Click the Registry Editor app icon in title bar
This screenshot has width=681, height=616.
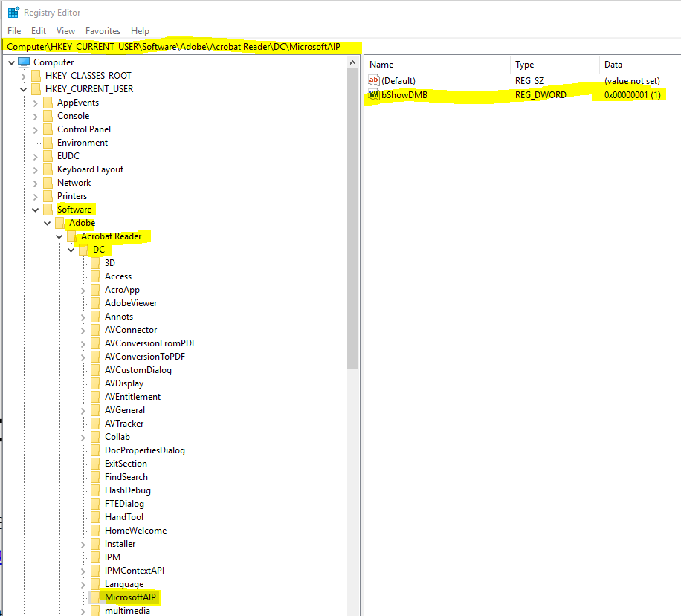[x=13, y=12]
